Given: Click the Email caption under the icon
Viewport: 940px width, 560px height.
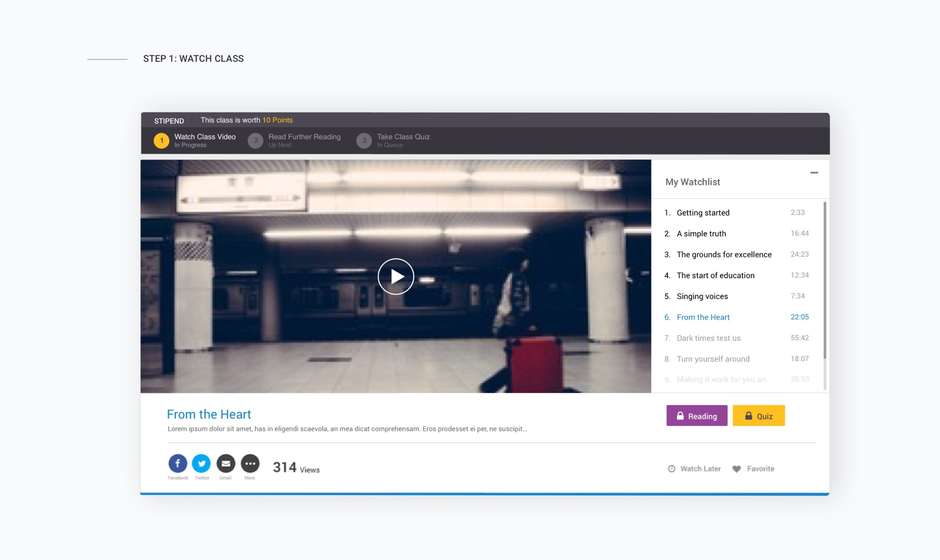Looking at the screenshot, I should [225, 478].
